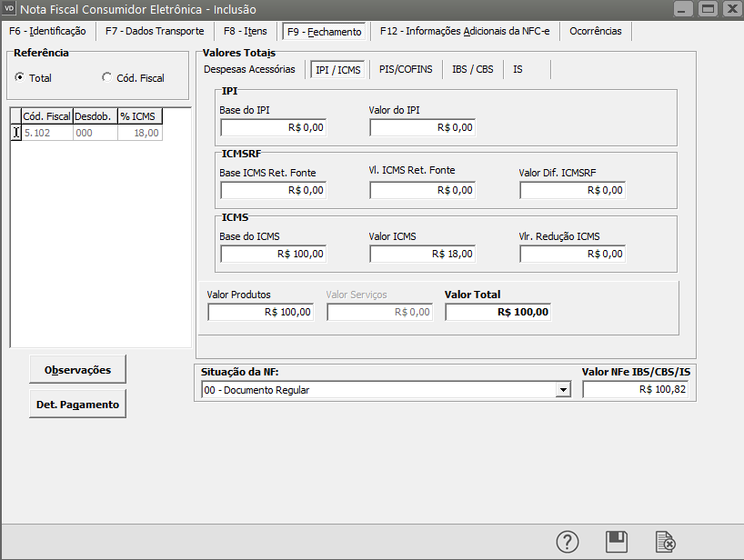Select the Total reference radio button

[x=20, y=78]
